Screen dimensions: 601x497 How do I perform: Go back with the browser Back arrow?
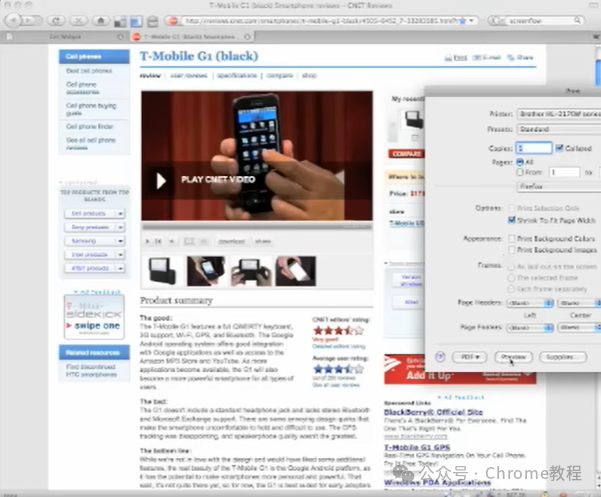(13, 20)
